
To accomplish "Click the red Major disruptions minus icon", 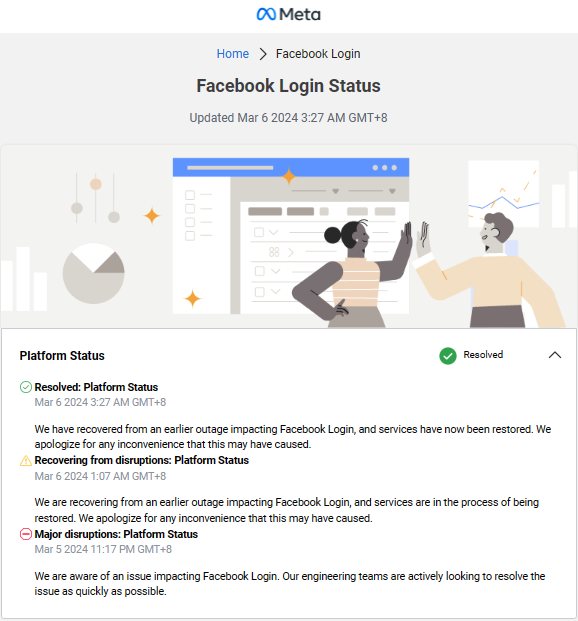I will [26, 534].
